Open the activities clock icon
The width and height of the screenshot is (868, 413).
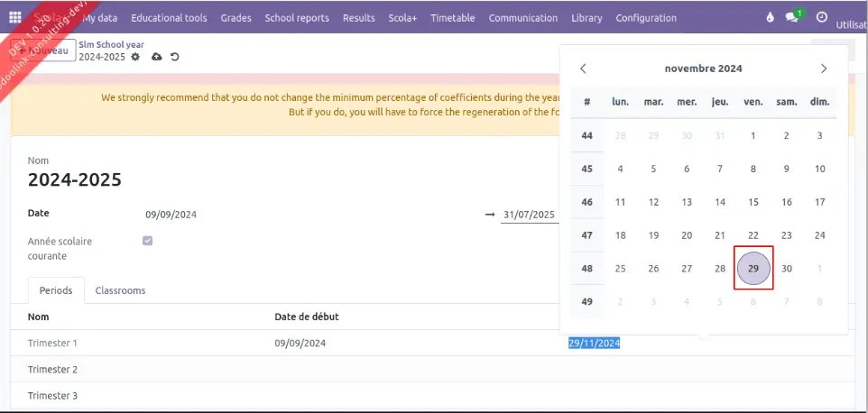pos(821,17)
